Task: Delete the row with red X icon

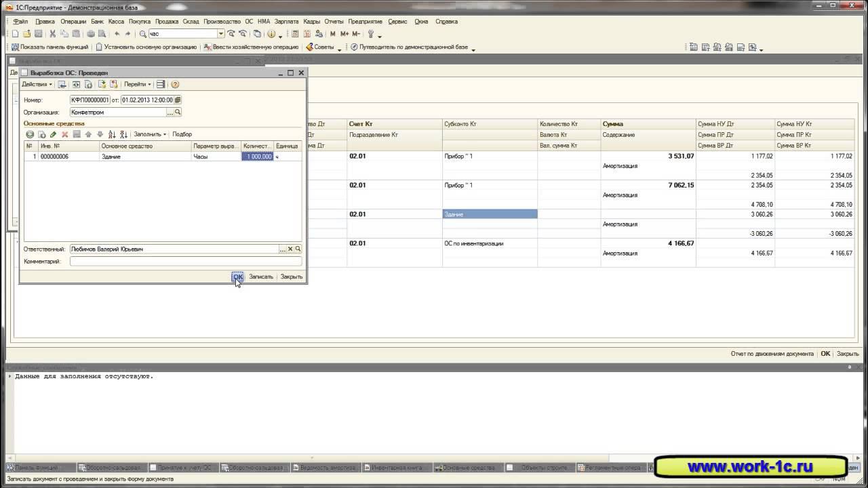Action: pos(65,134)
